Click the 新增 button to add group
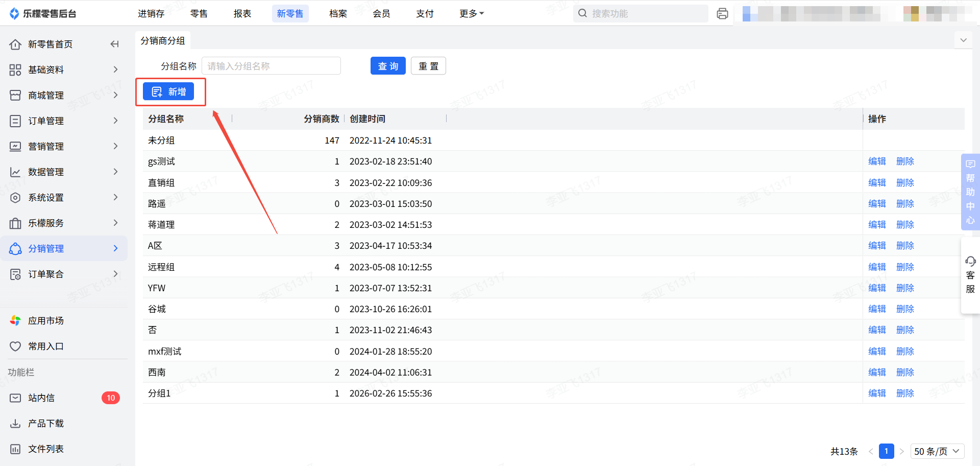Viewport: 980px width, 466px height. pyautogui.click(x=168, y=91)
